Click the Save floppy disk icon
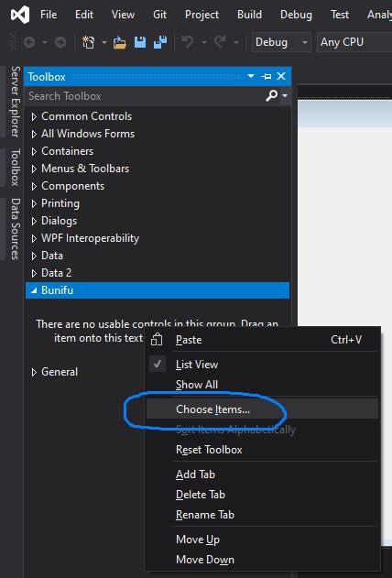 coord(140,42)
